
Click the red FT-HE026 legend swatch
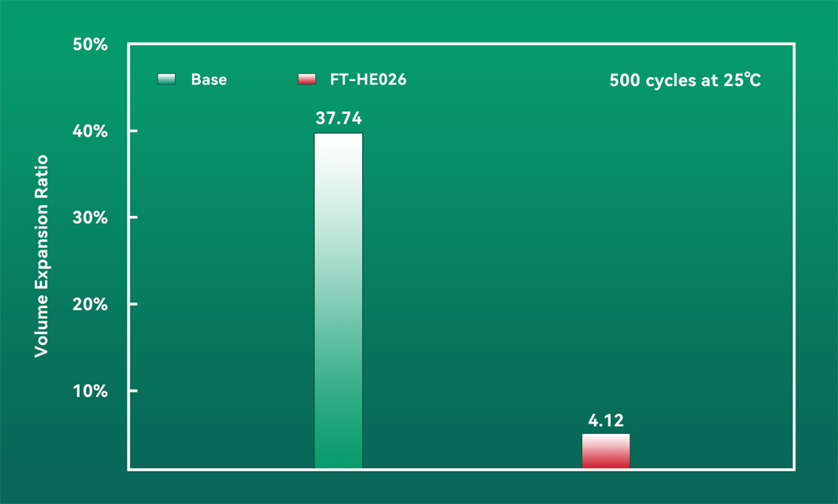[x=306, y=80]
